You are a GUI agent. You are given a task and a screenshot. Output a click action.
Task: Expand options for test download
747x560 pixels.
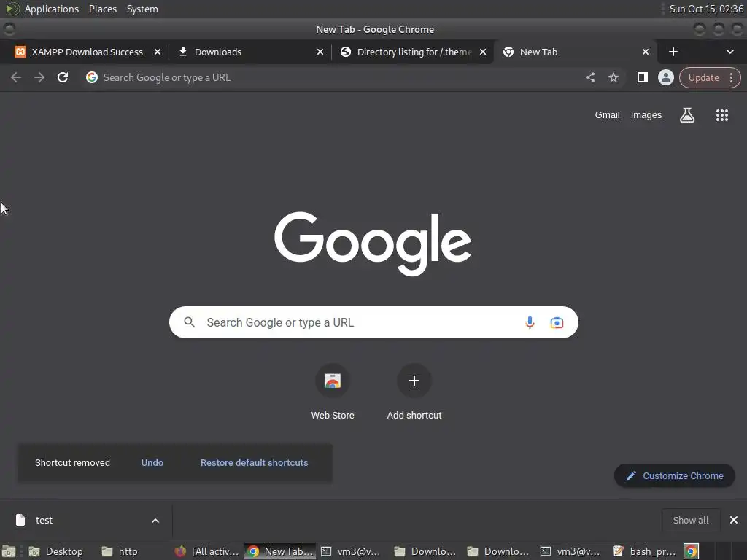click(x=155, y=521)
